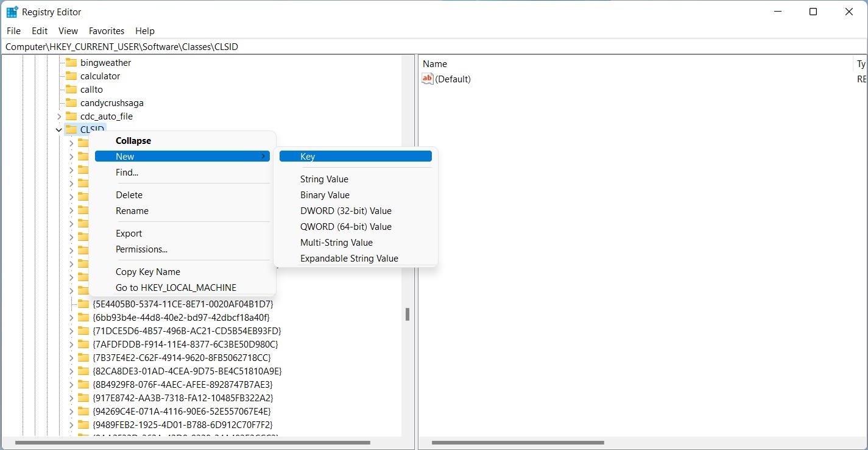Click folder icon of {94269C4E-071A-4116-90E6-52E557067E4E}
Screen dimensions: 868x450
83,411
